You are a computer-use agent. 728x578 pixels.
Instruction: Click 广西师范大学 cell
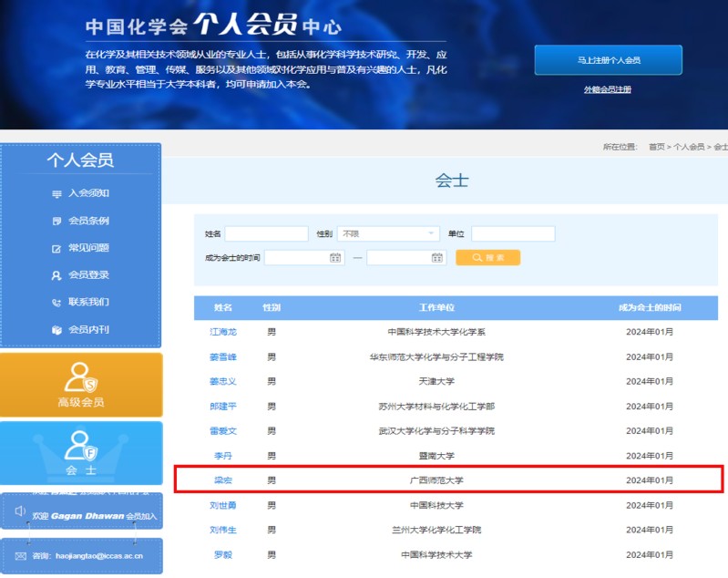click(x=436, y=480)
